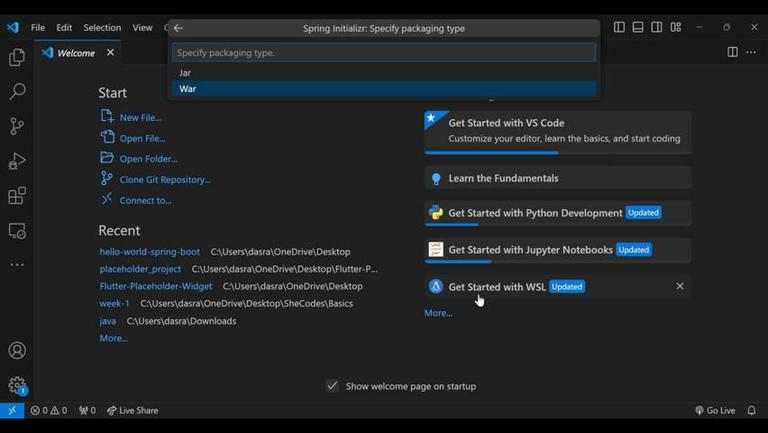Open Run and Debug view

[17, 161]
